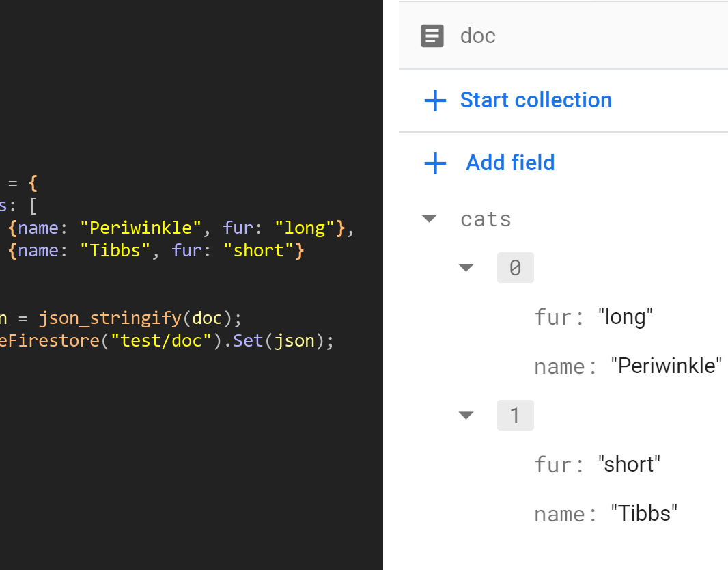The image size is (728, 570).
Task: Click the document icon beside doc
Action: pos(432,36)
